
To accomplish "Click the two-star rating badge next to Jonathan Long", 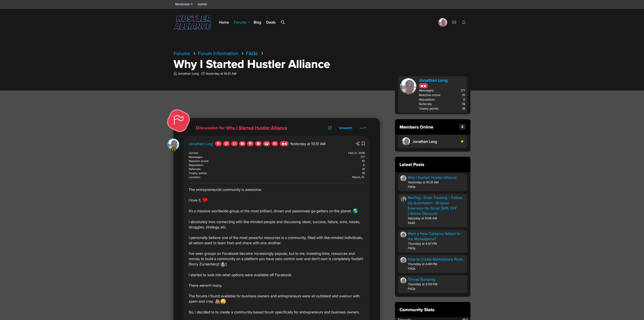I will coord(284,144).
